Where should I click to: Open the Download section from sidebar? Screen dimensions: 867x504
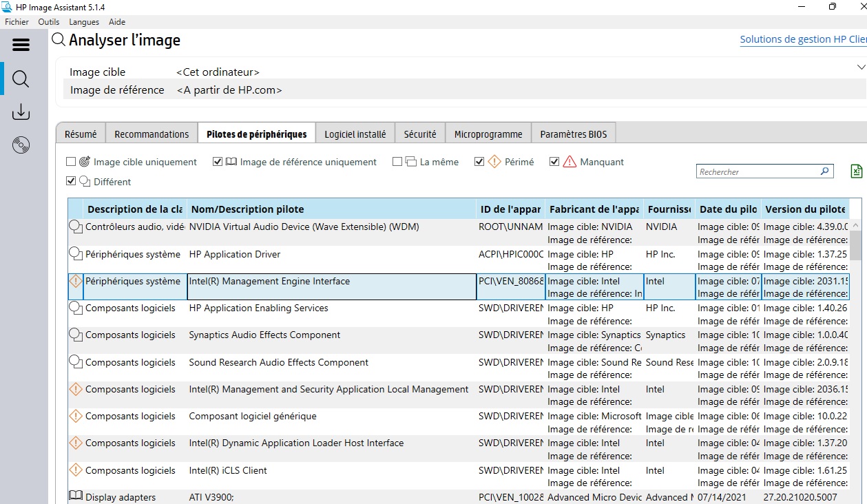pyautogui.click(x=21, y=112)
